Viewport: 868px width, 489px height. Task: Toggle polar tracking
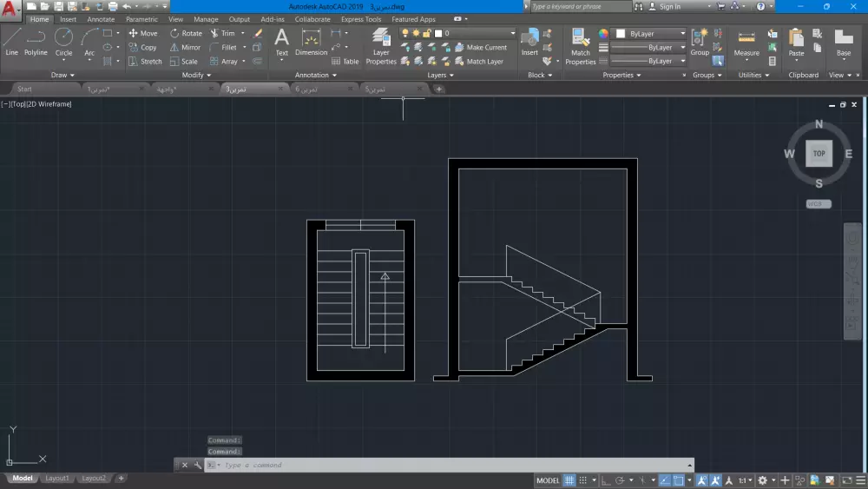620,480
